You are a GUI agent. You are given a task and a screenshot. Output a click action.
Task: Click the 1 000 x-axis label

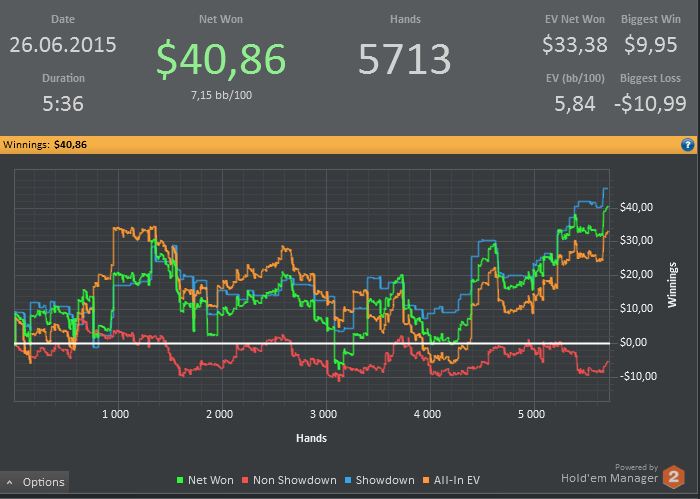pos(116,414)
